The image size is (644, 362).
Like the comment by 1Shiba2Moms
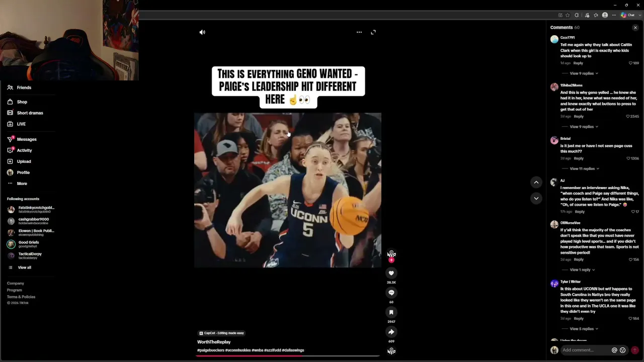(x=628, y=117)
